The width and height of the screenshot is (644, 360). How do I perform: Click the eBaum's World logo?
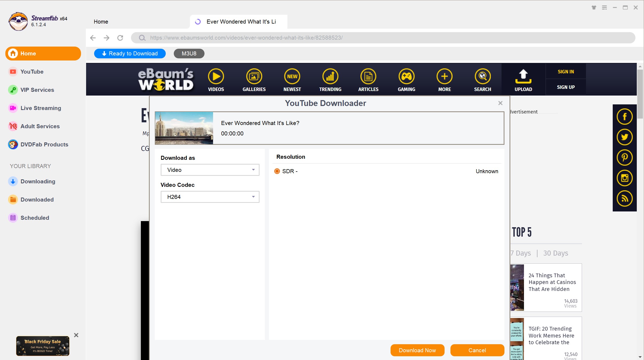(166, 79)
